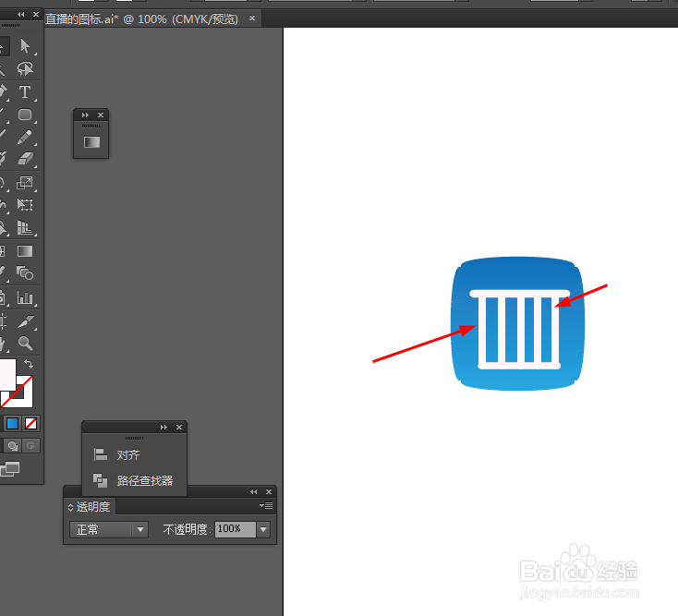678x616 pixels.
Task: Select the Pen tool
Action: [x=4, y=91]
